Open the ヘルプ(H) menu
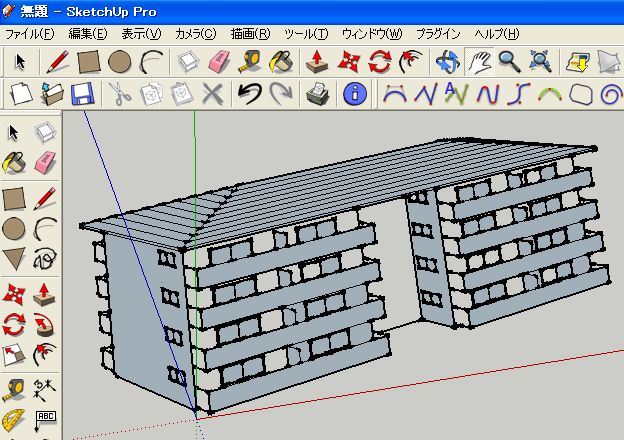The image size is (624, 440). [x=497, y=34]
